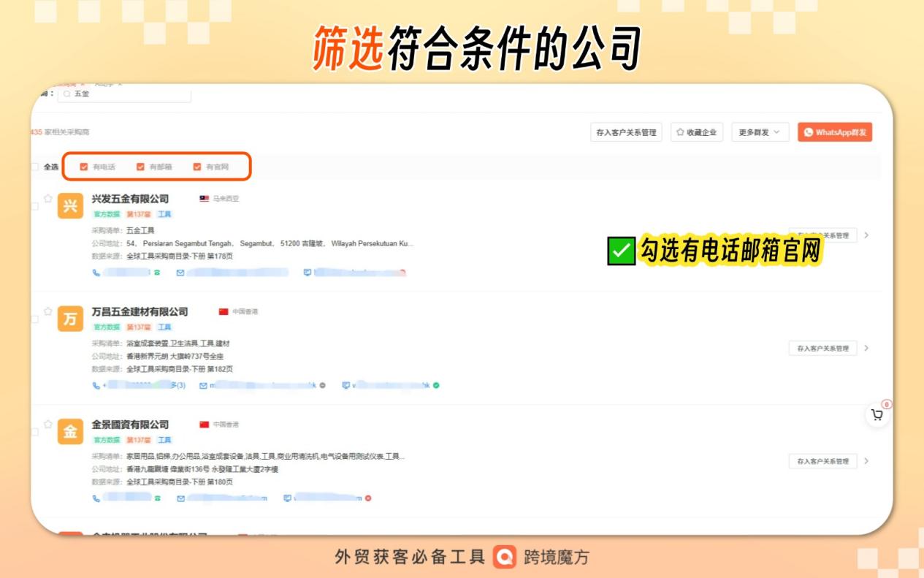Click the green telephone icon after 金景國資's number
This screenshot has height=578, width=924.
click(x=157, y=498)
